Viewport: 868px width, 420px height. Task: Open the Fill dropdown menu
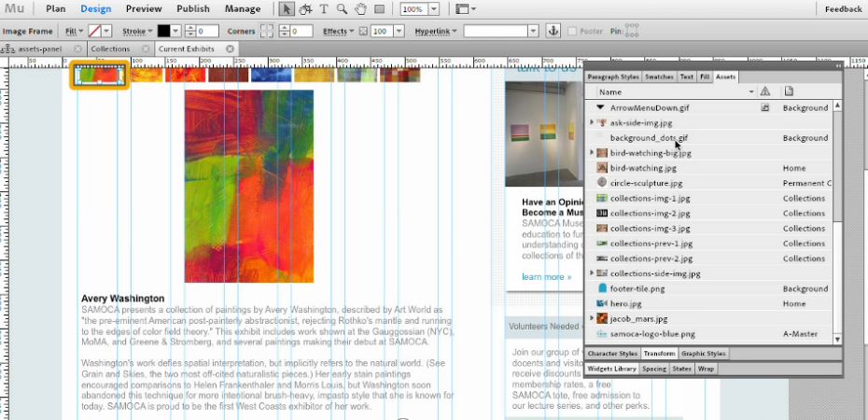click(x=74, y=32)
